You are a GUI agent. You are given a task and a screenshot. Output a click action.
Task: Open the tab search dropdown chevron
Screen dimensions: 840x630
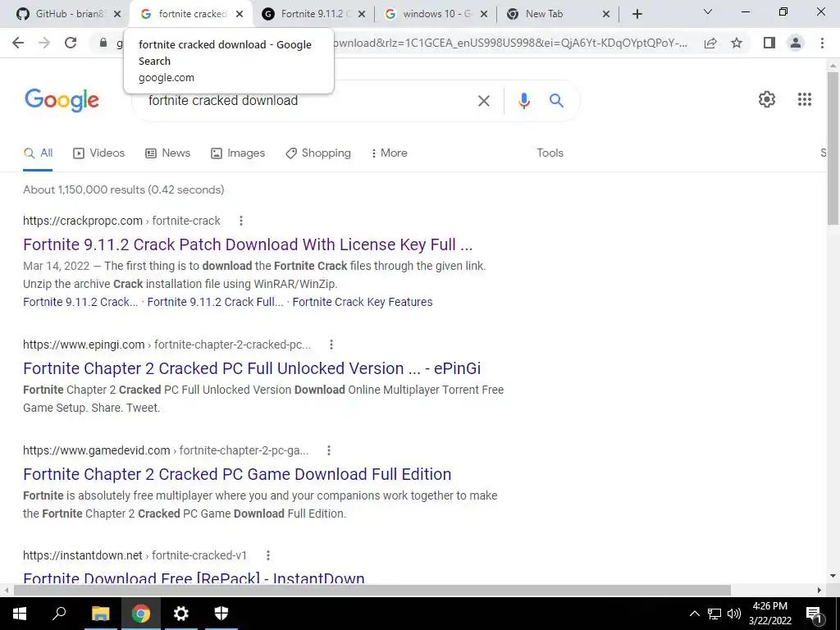point(708,11)
